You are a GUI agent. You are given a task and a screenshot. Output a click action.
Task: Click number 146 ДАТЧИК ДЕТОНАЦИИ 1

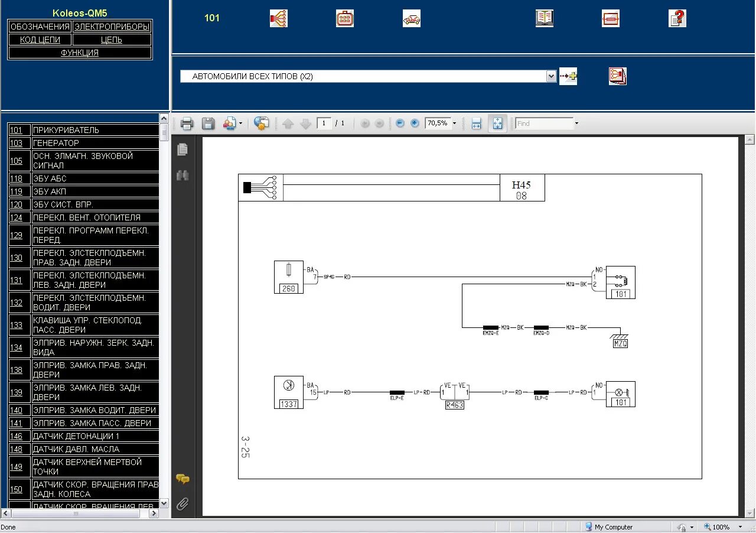click(x=16, y=436)
